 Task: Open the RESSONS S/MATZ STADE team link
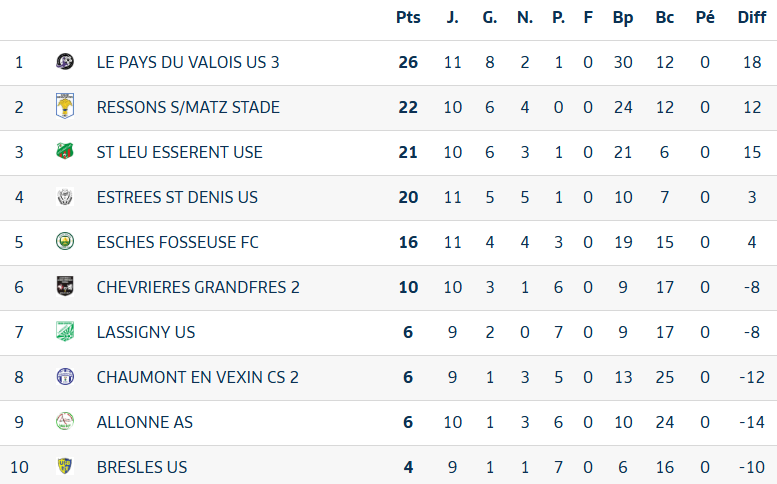188,107
